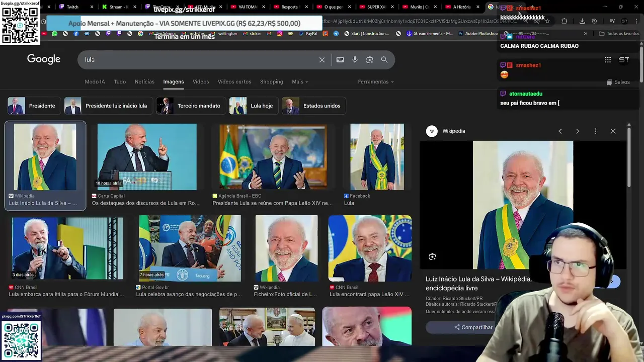Switch to the SUPER XA browser tab

click(x=376, y=7)
